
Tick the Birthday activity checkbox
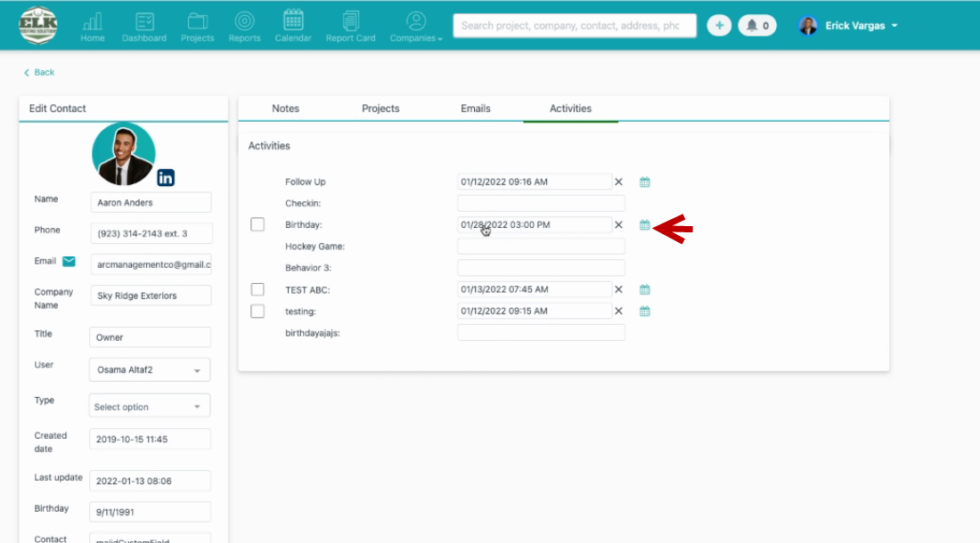click(x=257, y=224)
